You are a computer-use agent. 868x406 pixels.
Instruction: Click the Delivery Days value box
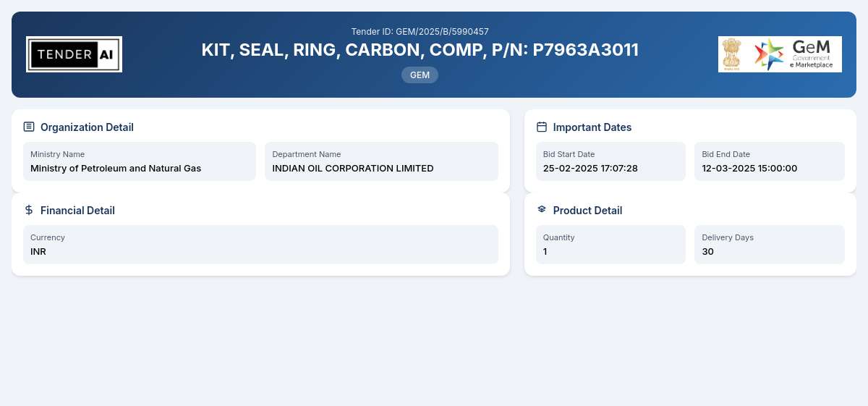tap(770, 245)
